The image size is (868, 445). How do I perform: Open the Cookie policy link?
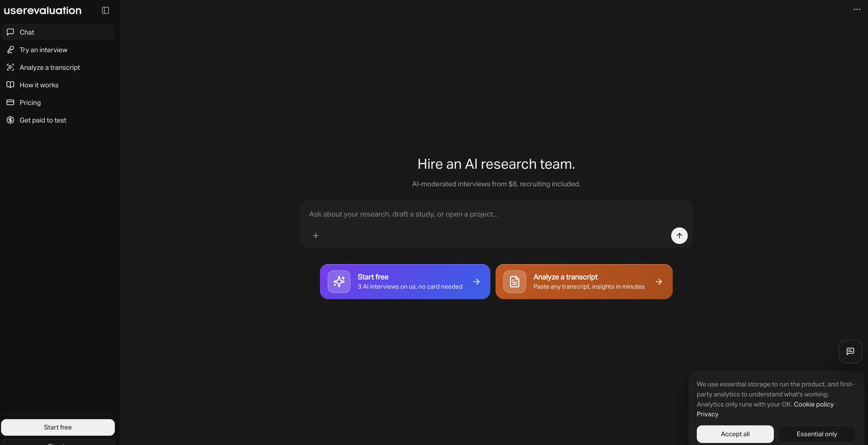(813, 404)
